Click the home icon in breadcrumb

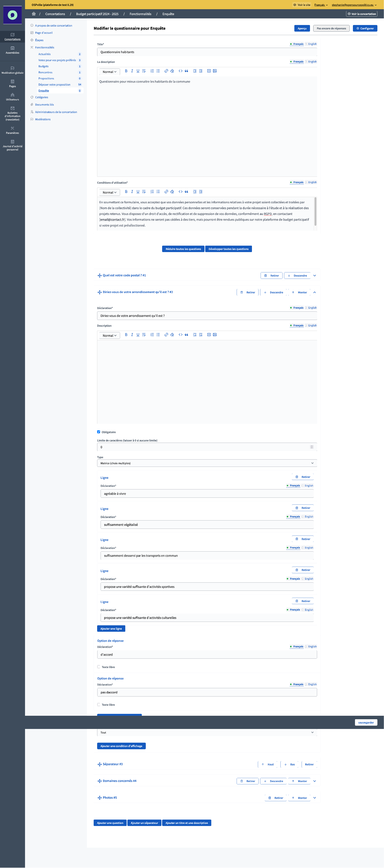click(x=34, y=14)
